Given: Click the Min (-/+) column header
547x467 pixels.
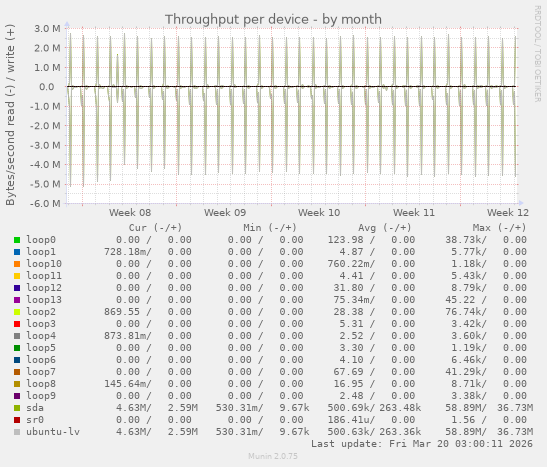Looking at the screenshot, I should (270, 228).
